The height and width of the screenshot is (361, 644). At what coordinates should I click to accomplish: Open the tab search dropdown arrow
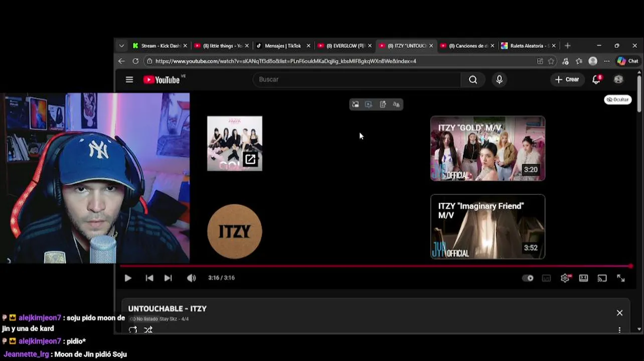click(x=121, y=46)
